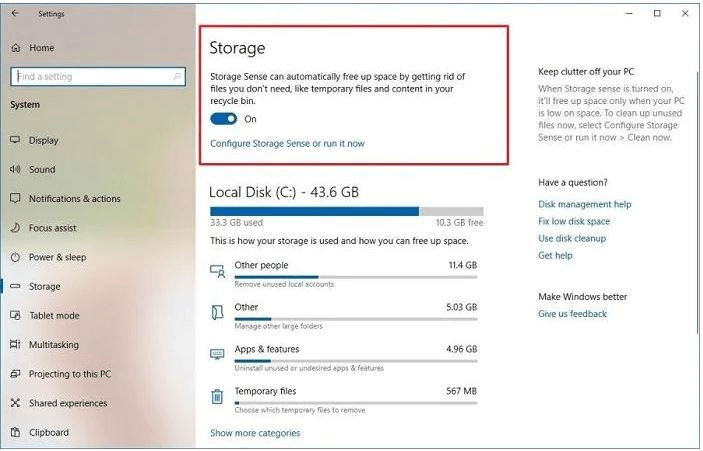Click the Tablet mode icon
Viewport: 703px width, 451px height.
point(15,315)
